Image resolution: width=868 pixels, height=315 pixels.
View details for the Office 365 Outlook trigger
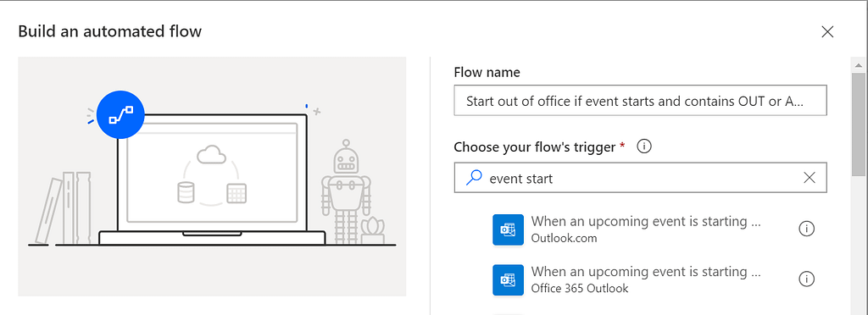[807, 279]
